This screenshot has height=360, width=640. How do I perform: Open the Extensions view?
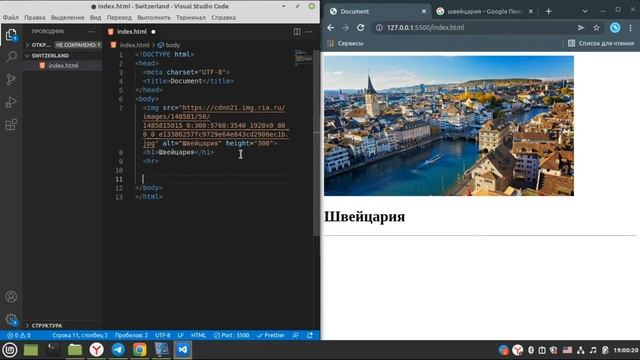coord(11,124)
